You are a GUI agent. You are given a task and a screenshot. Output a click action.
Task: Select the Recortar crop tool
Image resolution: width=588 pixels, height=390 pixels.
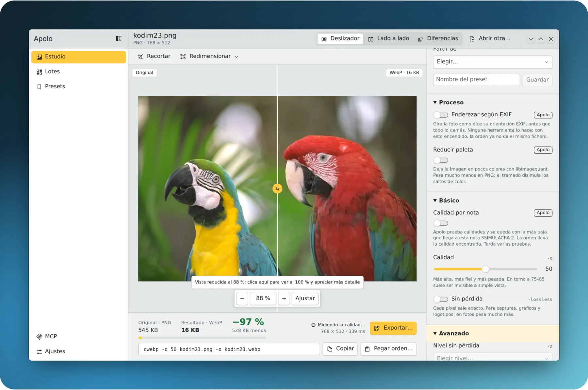(154, 57)
